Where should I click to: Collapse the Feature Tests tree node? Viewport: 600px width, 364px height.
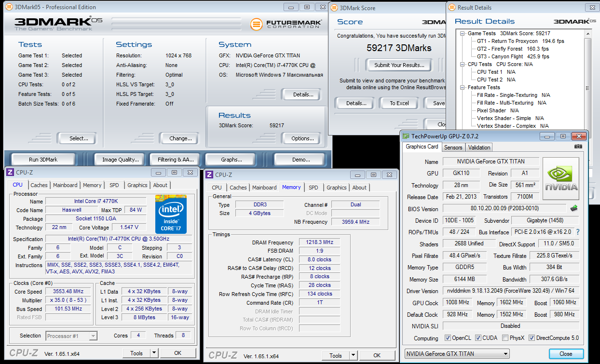pyautogui.click(x=463, y=87)
